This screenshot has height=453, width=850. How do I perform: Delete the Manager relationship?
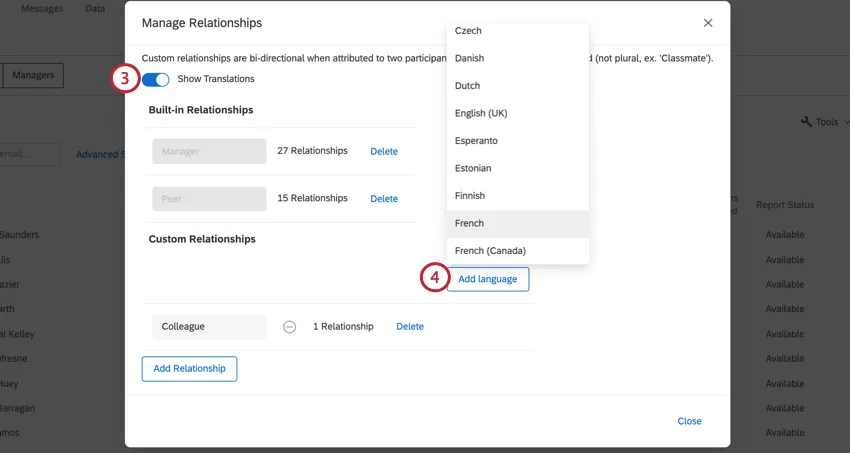[x=384, y=152]
